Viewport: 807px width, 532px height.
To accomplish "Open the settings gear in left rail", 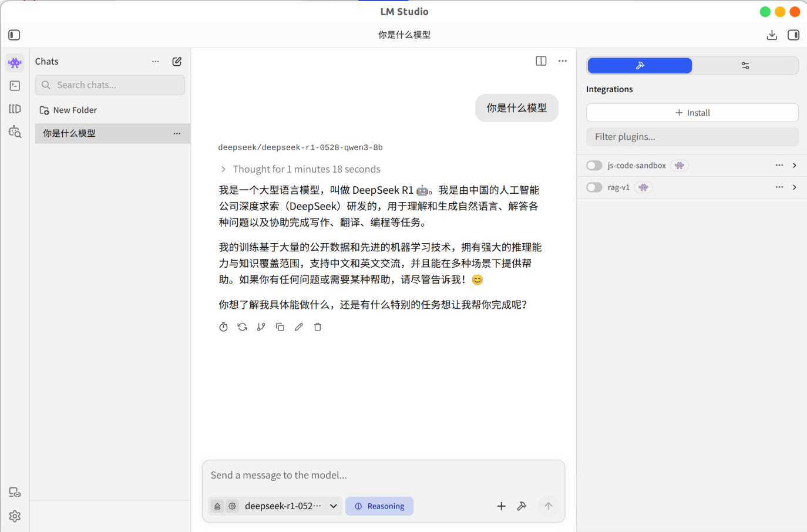I will [x=15, y=516].
